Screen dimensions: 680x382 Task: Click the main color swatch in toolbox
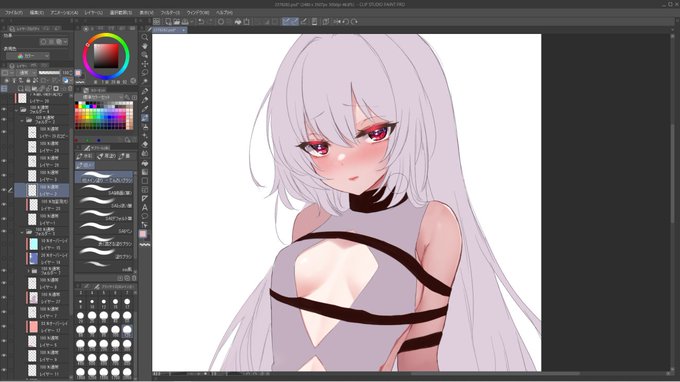click(143, 234)
